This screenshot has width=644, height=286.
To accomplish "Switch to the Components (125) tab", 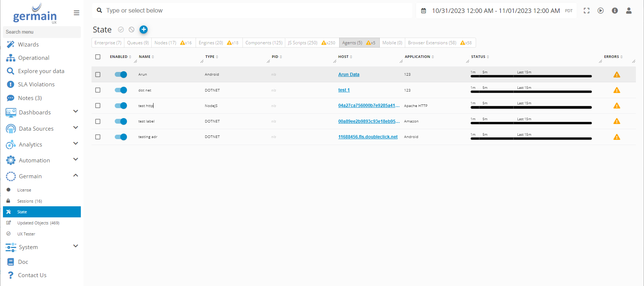I will pyautogui.click(x=264, y=43).
